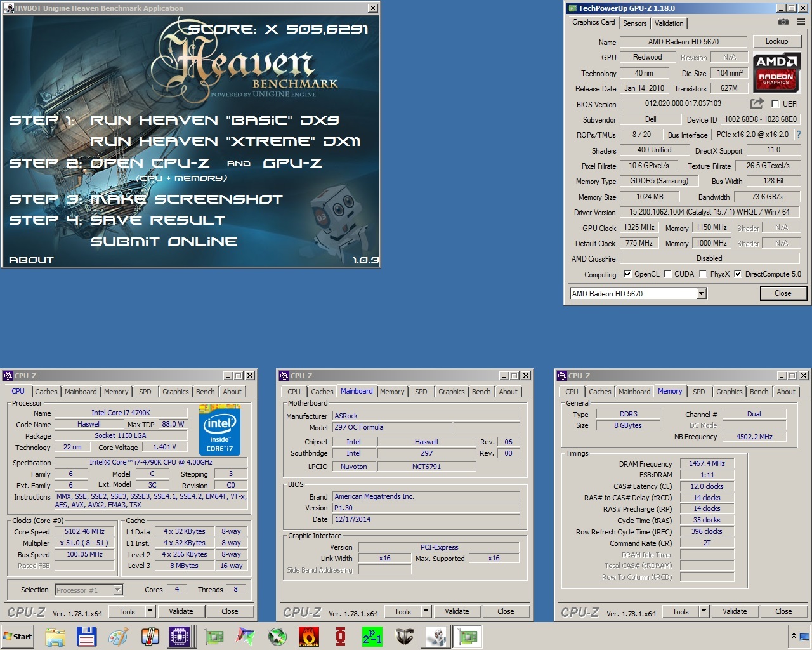The image size is (812, 650).
Task: Click Validate in CPU-Z CPU window
Action: tap(181, 611)
